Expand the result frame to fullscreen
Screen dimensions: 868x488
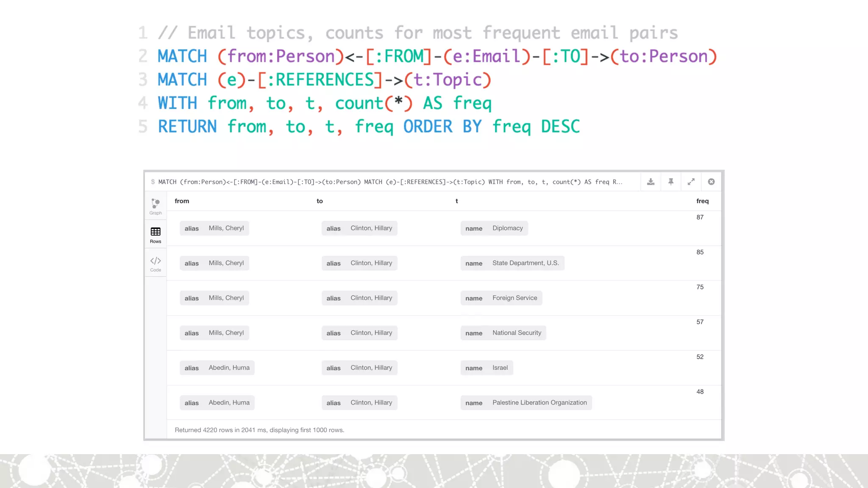[691, 182]
